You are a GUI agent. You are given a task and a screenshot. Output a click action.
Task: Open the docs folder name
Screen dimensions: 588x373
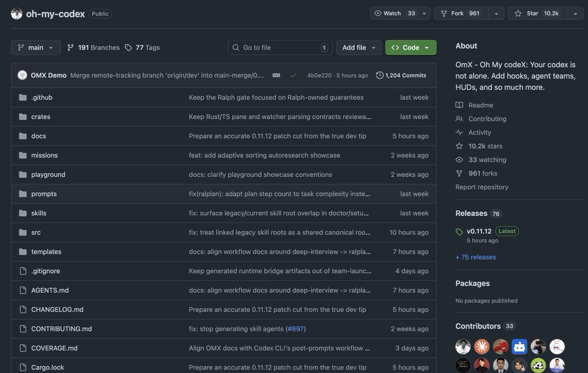tap(39, 136)
